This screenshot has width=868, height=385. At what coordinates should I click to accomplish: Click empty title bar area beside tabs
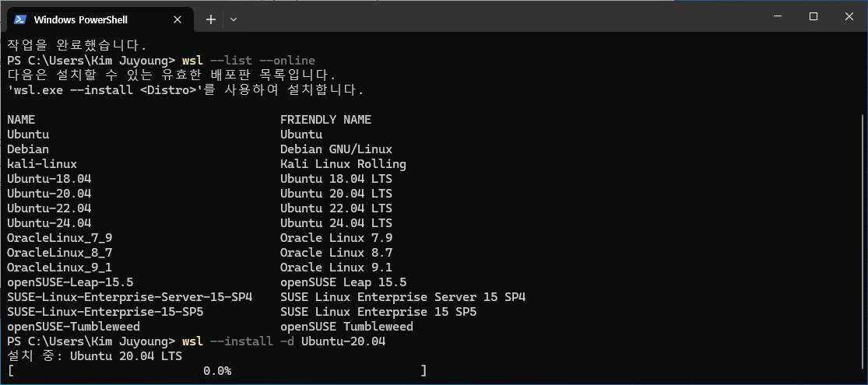coord(498,16)
